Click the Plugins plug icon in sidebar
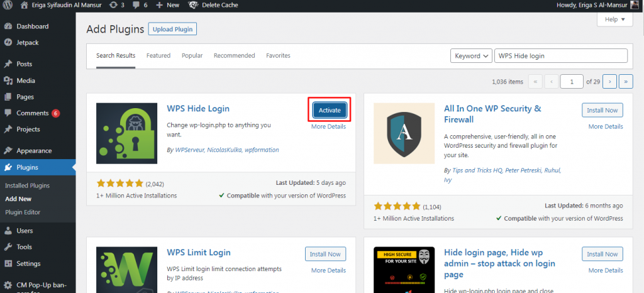This screenshot has height=293, width=644. (x=8, y=167)
